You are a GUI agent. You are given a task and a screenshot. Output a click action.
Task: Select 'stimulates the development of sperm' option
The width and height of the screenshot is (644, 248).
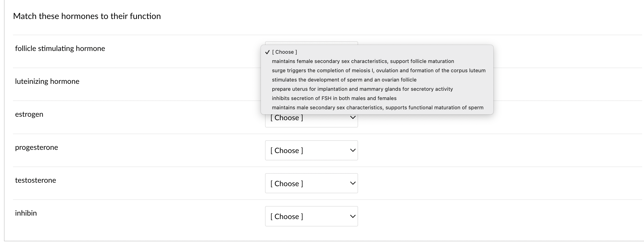(344, 80)
